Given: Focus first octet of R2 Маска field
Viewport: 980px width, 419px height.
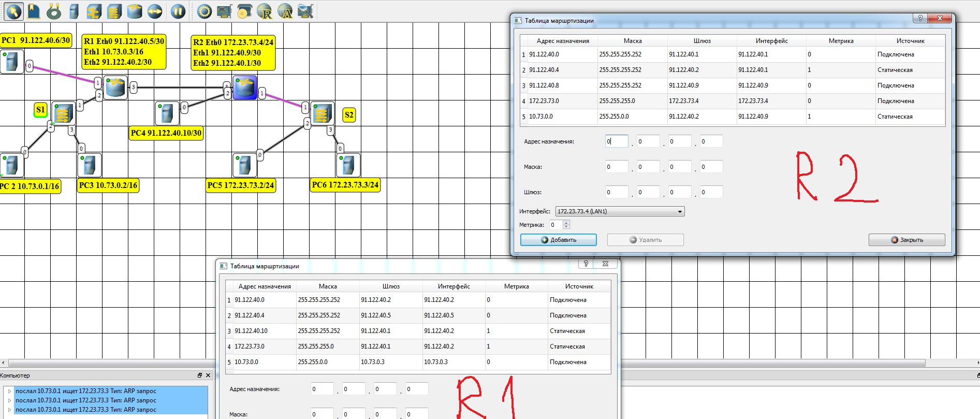Looking at the screenshot, I should click(617, 167).
